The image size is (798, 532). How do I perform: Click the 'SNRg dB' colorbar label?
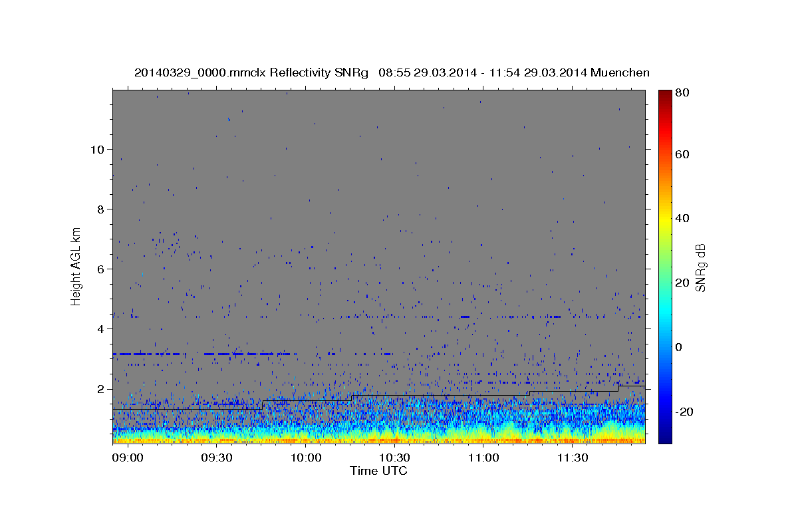700,268
